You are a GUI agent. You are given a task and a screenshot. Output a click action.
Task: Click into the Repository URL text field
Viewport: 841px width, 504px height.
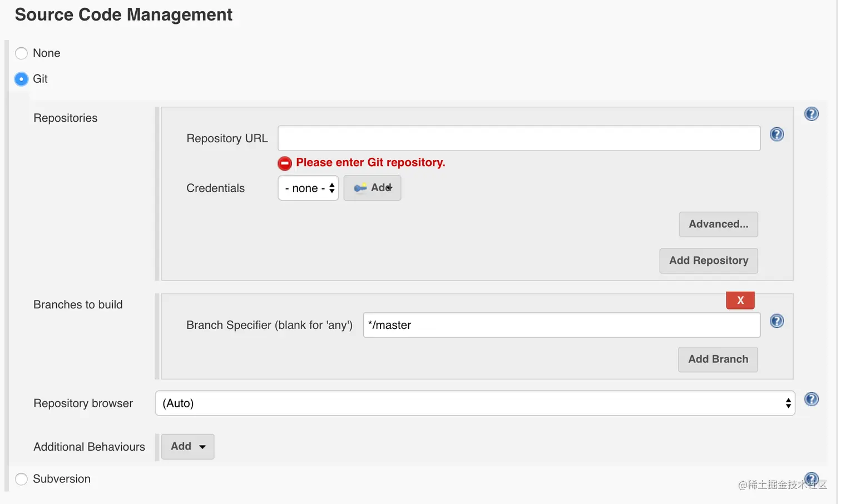pos(519,138)
